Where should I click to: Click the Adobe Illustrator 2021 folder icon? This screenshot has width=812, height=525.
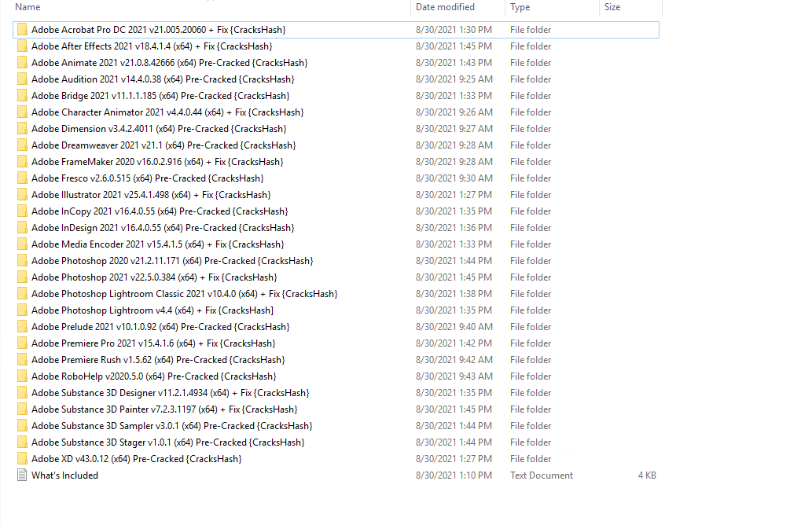[x=22, y=195]
